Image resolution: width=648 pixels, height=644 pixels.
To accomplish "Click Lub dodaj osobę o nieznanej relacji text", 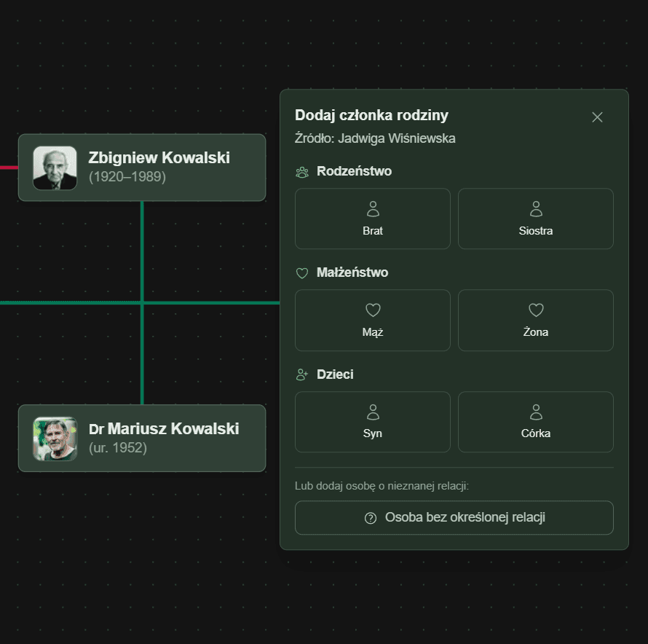I will (382, 486).
